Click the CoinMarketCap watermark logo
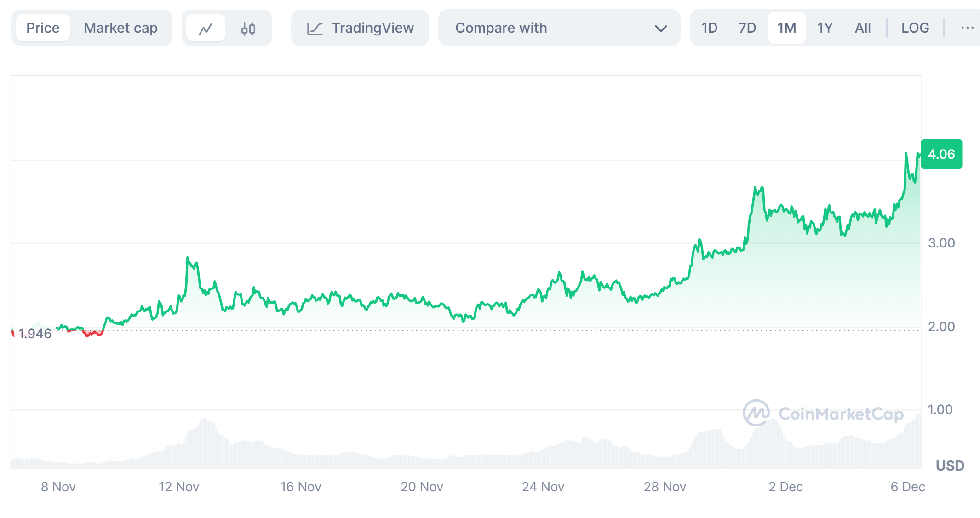The image size is (980, 518). click(x=823, y=413)
